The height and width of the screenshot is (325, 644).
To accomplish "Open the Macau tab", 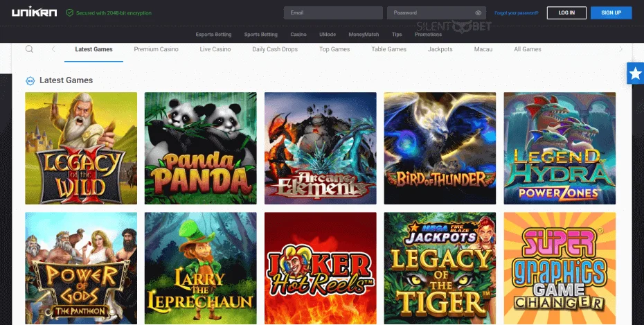I will point(483,49).
